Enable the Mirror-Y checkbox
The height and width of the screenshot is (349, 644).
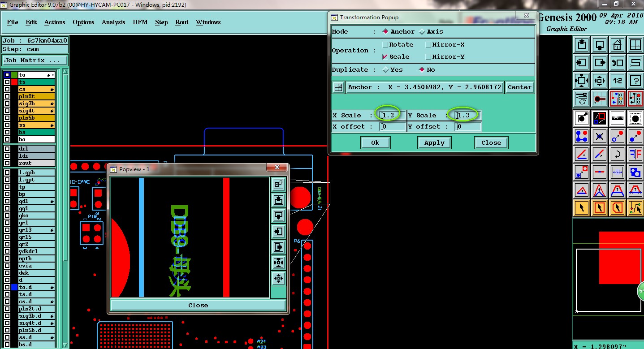tap(428, 57)
